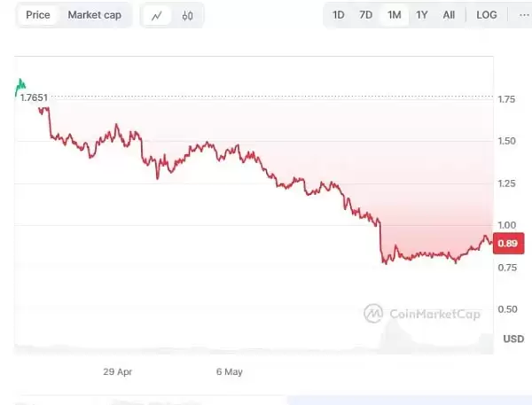Set the chart range to 1D

(339, 15)
